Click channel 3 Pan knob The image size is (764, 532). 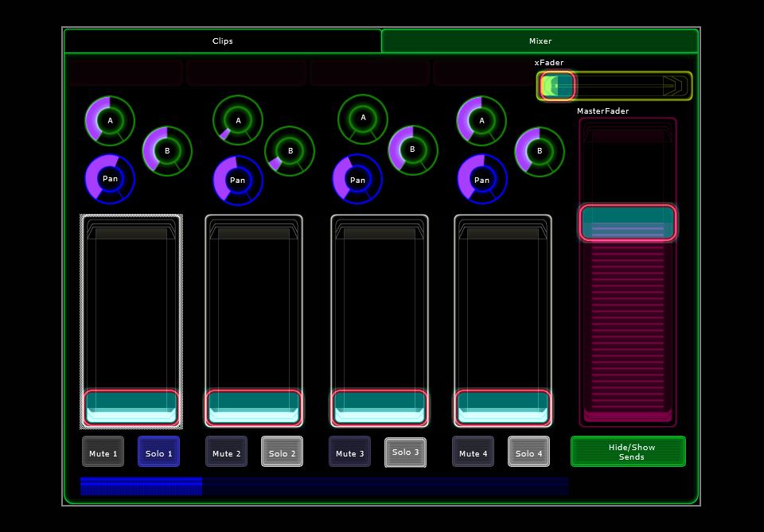(x=357, y=180)
